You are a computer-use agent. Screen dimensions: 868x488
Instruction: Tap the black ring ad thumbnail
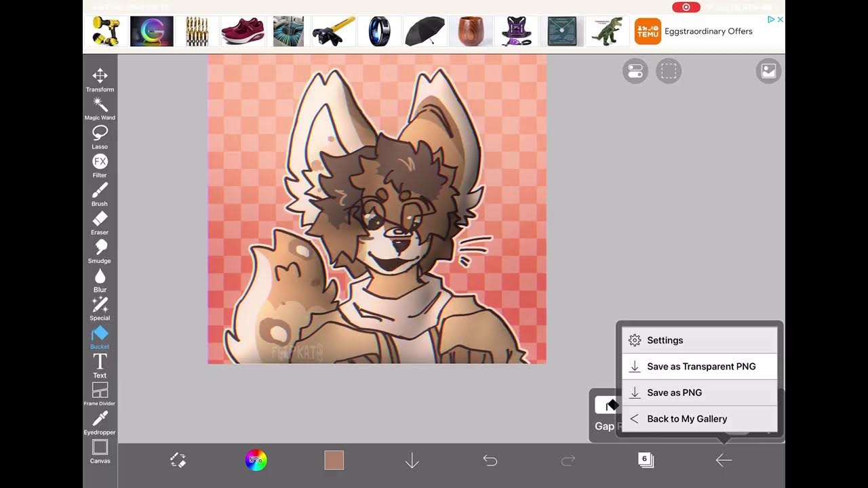click(x=379, y=31)
